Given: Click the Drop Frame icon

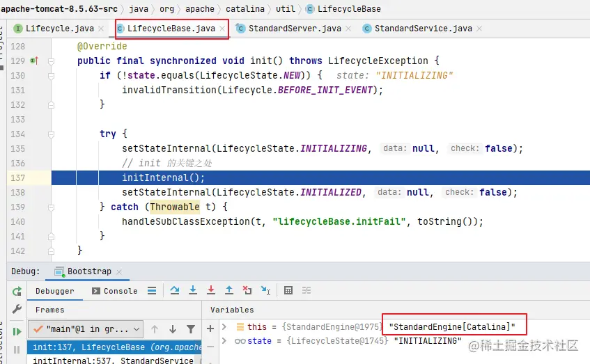Looking at the screenshot, I should [247, 290].
